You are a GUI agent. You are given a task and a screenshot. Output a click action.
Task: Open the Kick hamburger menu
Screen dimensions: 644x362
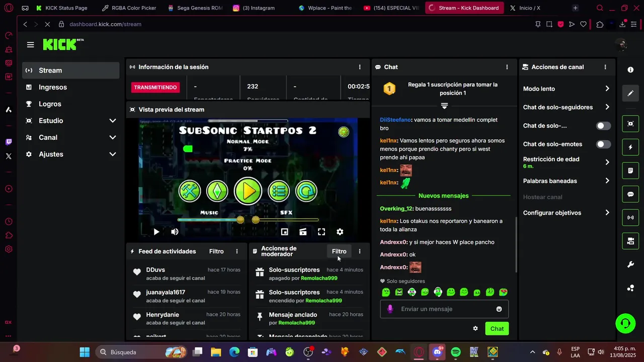click(31, 45)
